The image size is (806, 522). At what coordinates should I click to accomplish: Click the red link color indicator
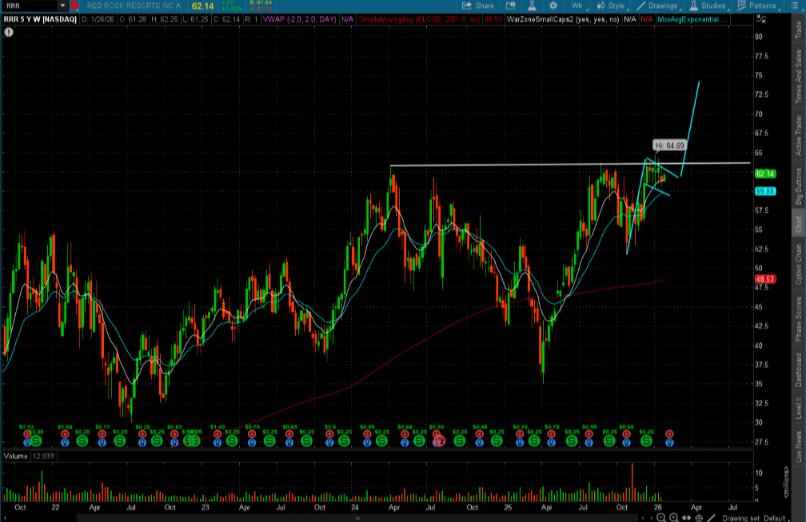coord(75,6)
